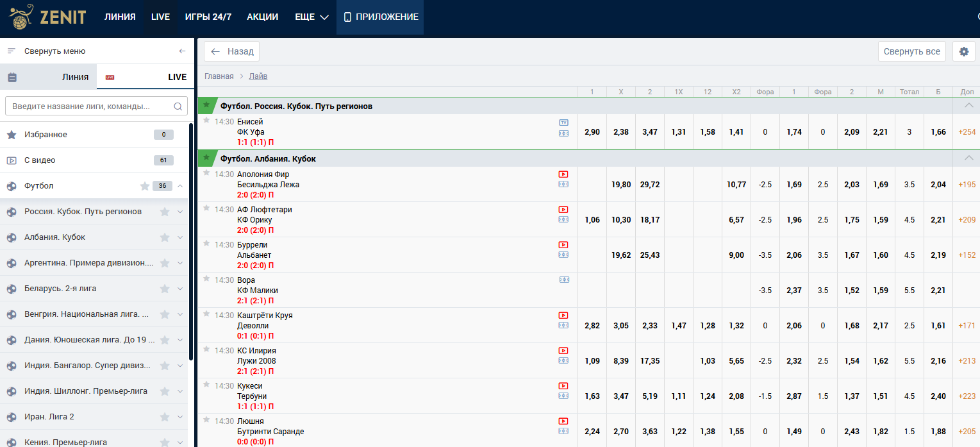This screenshot has width=980, height=447.
Task: Collapse the Футбол. Албания. Кубок section
Action: pos(968,158)
